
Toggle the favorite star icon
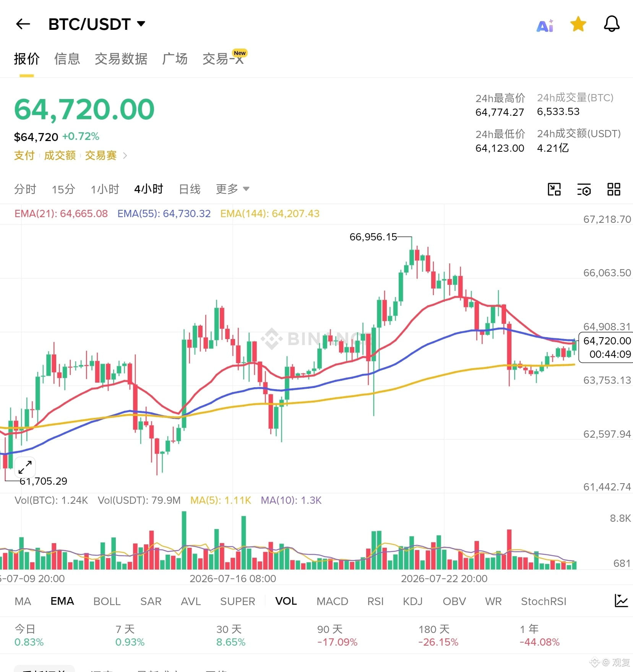pyautogui.click(x=578, y=24)
